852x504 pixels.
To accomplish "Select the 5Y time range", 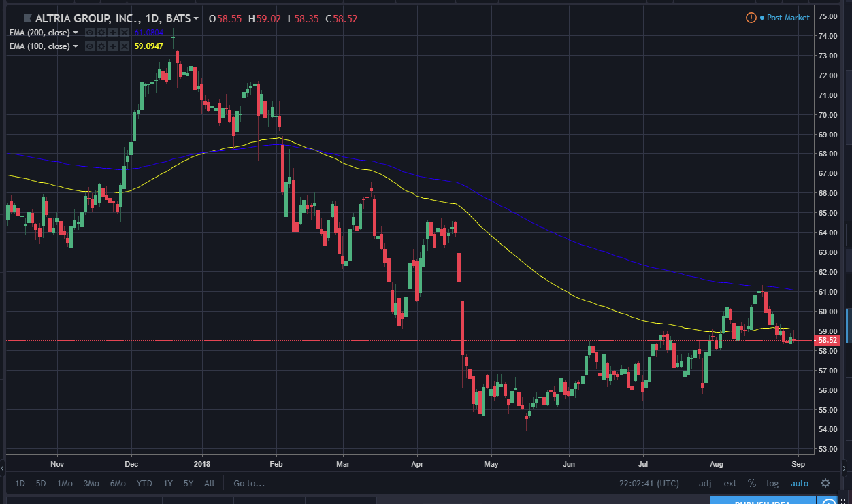I will pos(189,484).
